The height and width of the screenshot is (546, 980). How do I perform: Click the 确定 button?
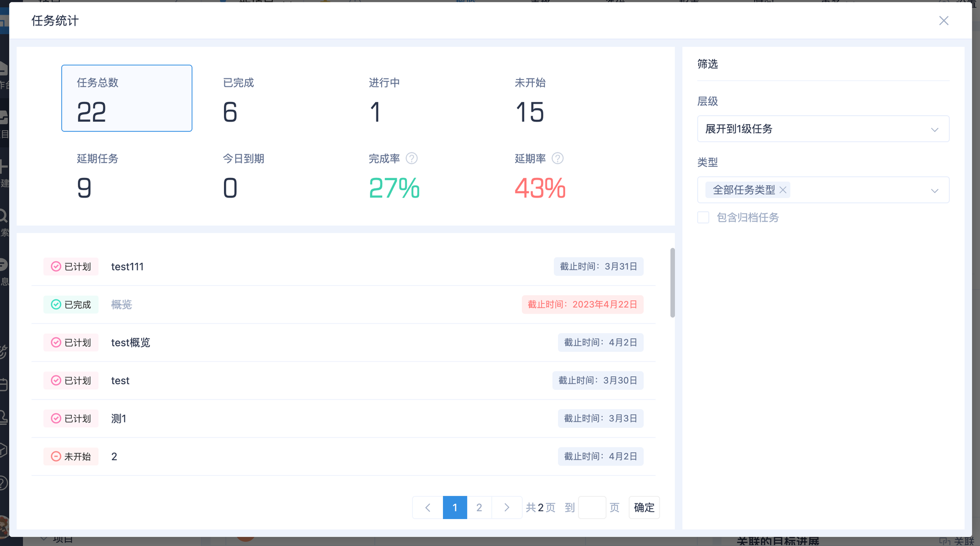pos(644,508)
